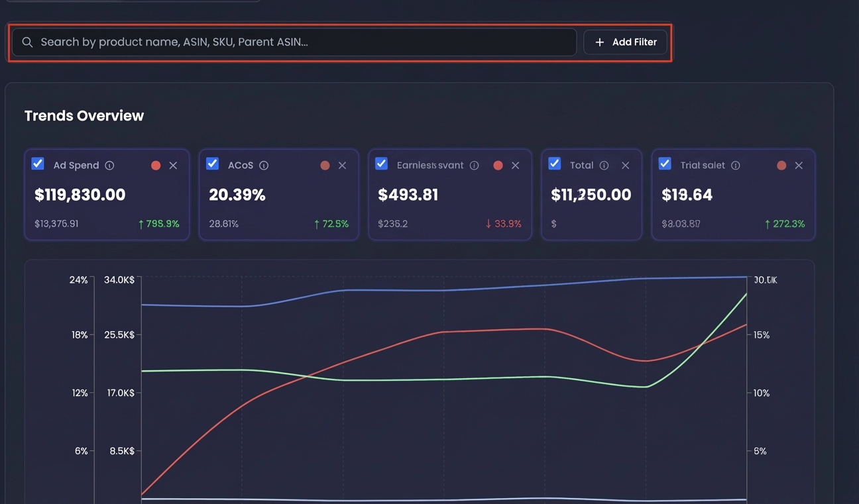Screen dimensions: 859x504
Task: Close the ACoS metric card
Action: 342,166
